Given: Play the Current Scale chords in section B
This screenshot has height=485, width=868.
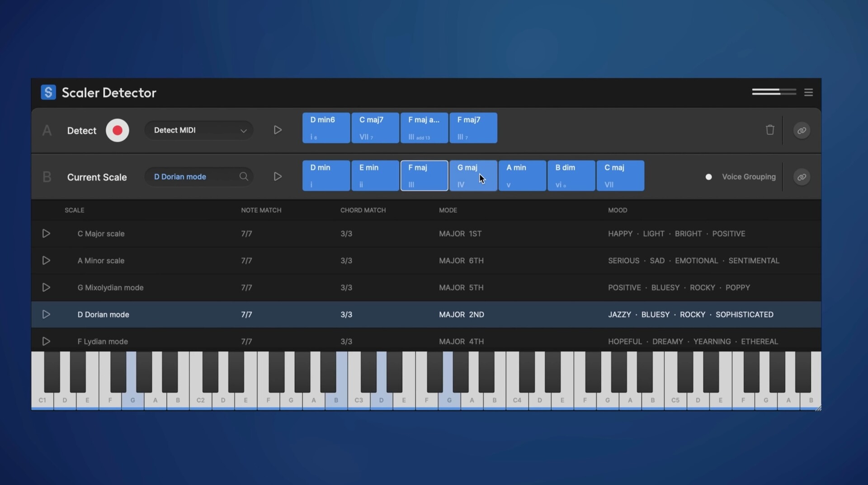Looking at the screenshot, I should [278, 177].
